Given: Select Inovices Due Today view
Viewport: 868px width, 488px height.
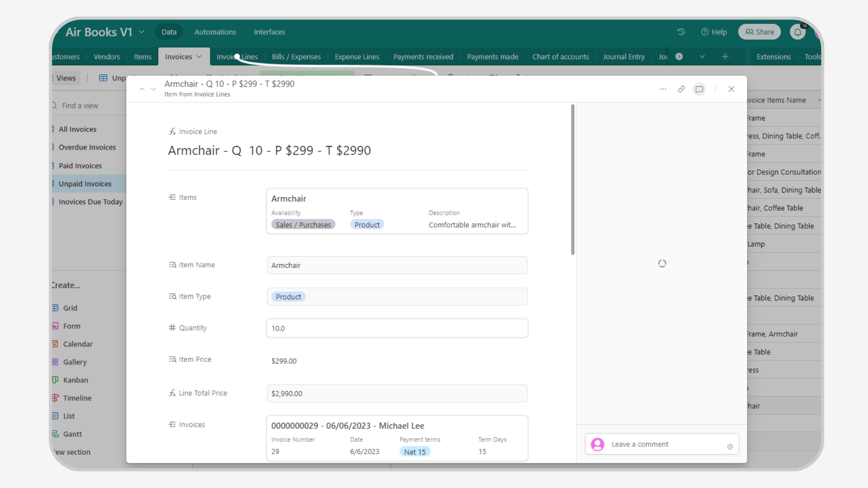Looking at the screenshot, I should coord(90,202).
